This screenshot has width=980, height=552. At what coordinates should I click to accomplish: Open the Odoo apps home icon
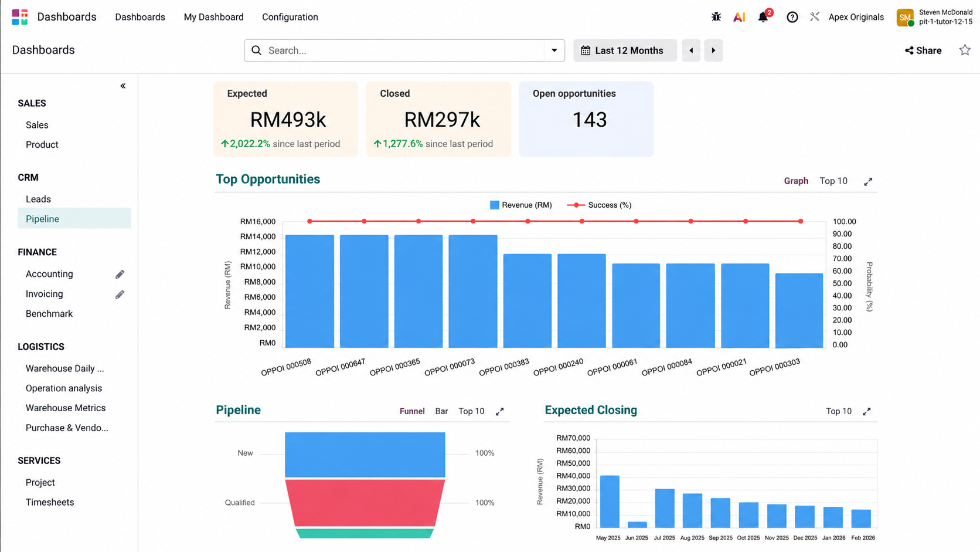coord(19,17)
